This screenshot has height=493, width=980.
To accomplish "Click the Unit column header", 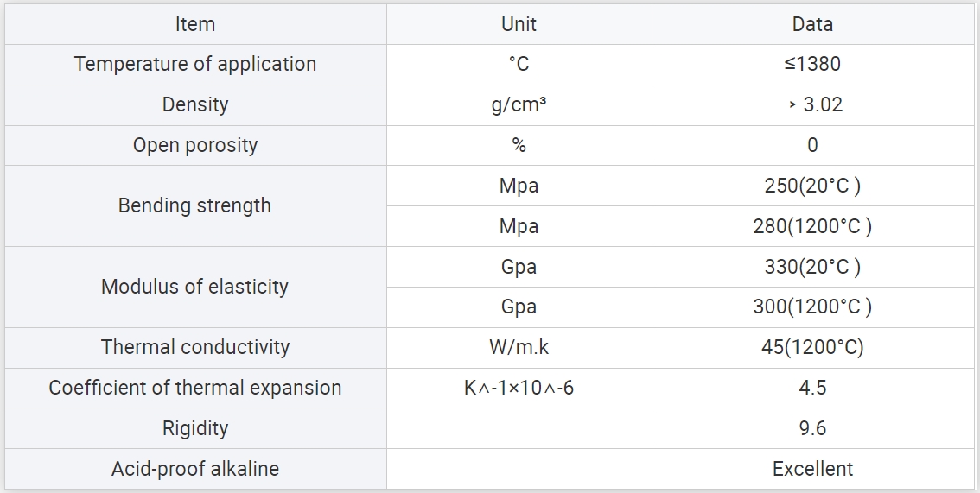I will coord(519,24).
